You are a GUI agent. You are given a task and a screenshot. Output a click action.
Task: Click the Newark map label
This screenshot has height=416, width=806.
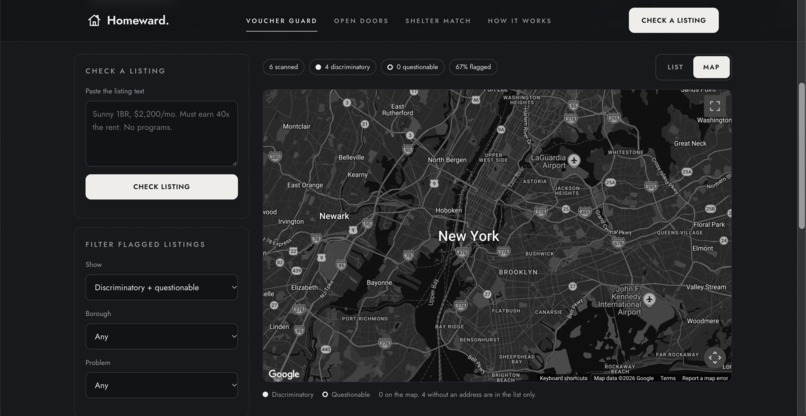coord(334,216)
